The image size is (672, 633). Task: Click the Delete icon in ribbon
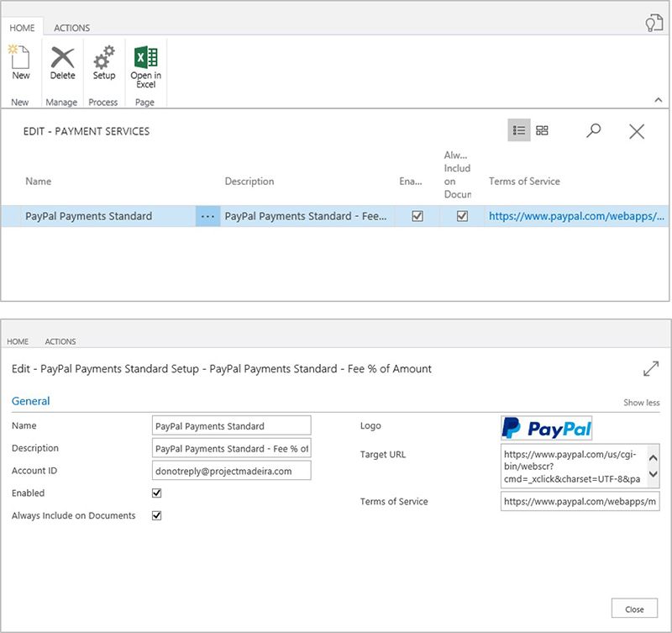(62, 57)
